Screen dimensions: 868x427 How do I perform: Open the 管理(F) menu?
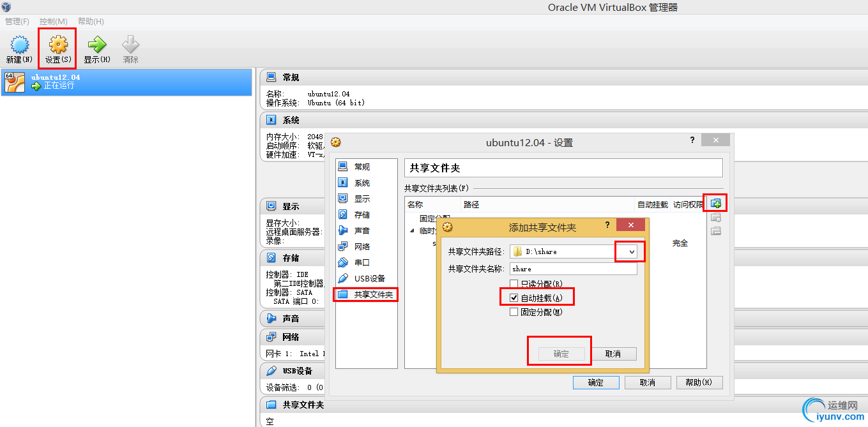[x=17, y=22]
